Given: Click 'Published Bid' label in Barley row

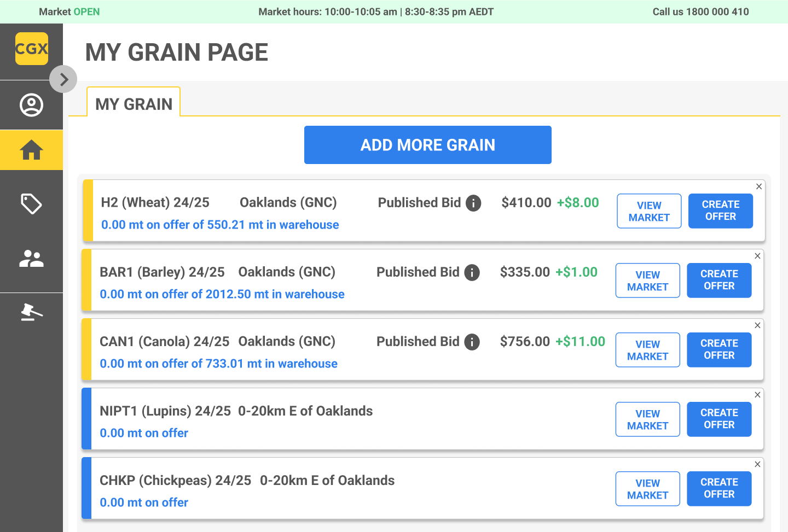Looking at the screenshot, I should (x=418, y=272).
